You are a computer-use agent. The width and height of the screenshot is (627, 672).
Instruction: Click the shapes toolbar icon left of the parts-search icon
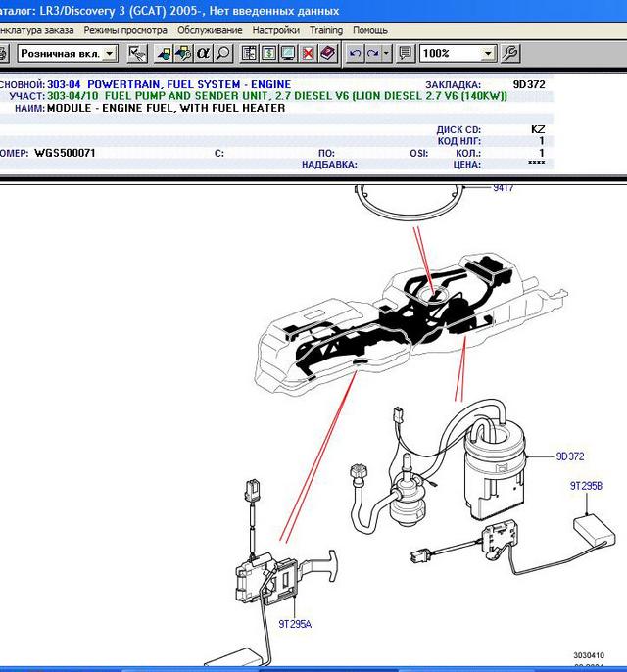pyautogui.click(x=164, y=54)
